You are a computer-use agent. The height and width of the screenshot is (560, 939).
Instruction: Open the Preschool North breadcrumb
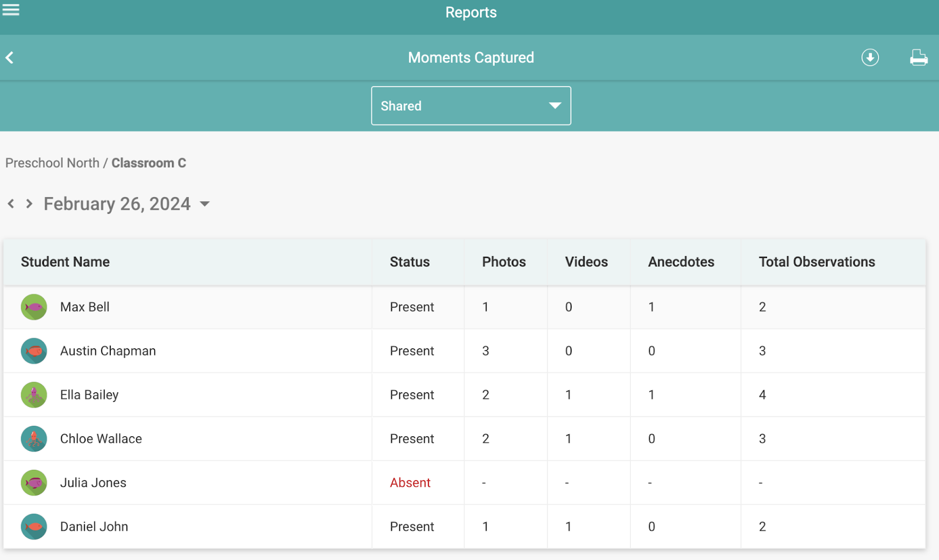click(x=52, y=163)
